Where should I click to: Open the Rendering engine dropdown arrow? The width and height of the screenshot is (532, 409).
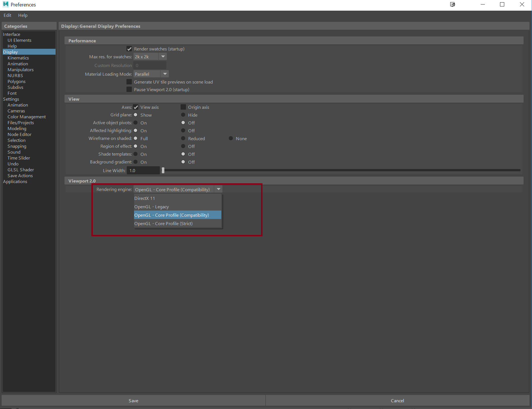pos(218,189)
